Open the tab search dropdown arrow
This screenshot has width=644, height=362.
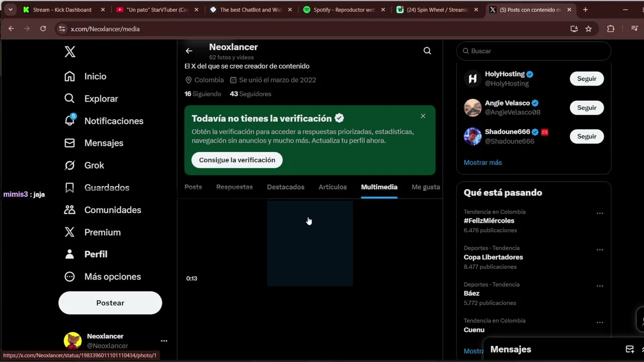(10, 10)
